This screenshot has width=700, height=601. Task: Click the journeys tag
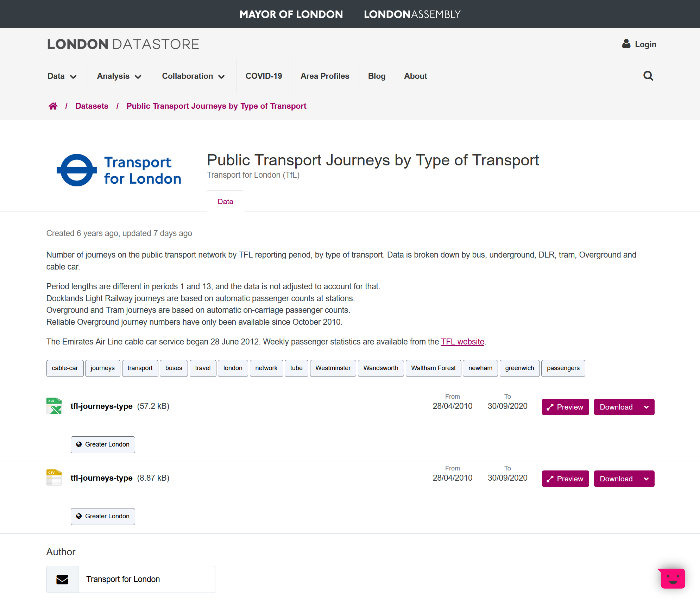pyautogui.click(x=102, y=368)
